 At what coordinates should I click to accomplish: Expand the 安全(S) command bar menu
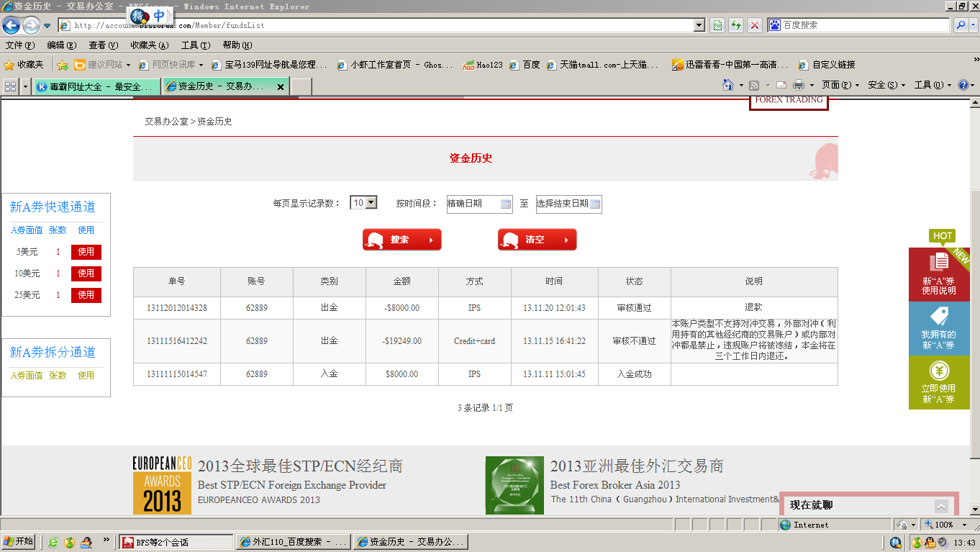pos(886,85)
